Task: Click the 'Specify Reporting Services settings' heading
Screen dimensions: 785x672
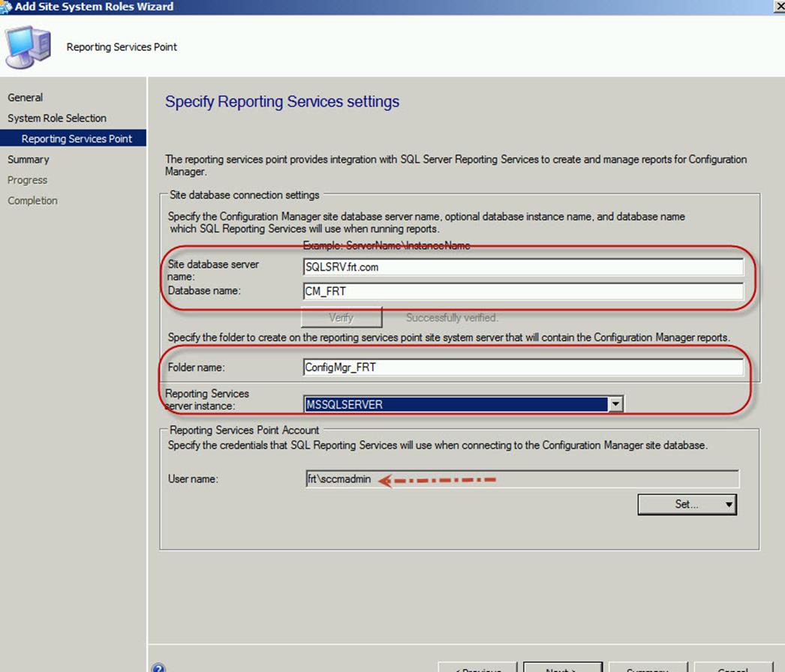Action: click(x=282, y=101)
